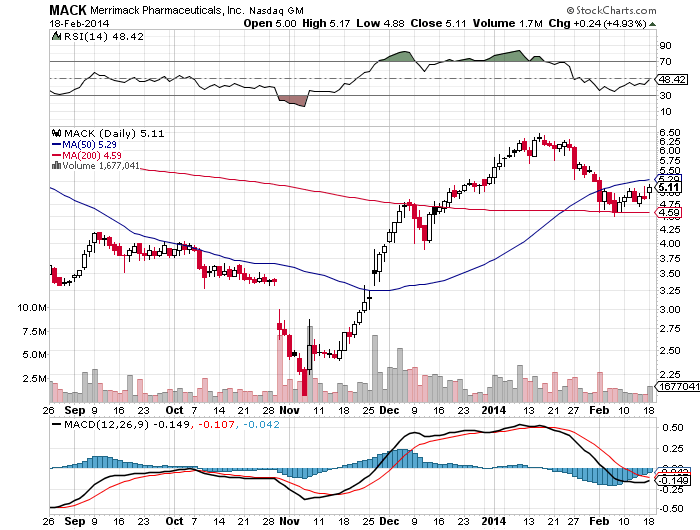Click the Volume 1.7M value in the header

pos(508,24)
